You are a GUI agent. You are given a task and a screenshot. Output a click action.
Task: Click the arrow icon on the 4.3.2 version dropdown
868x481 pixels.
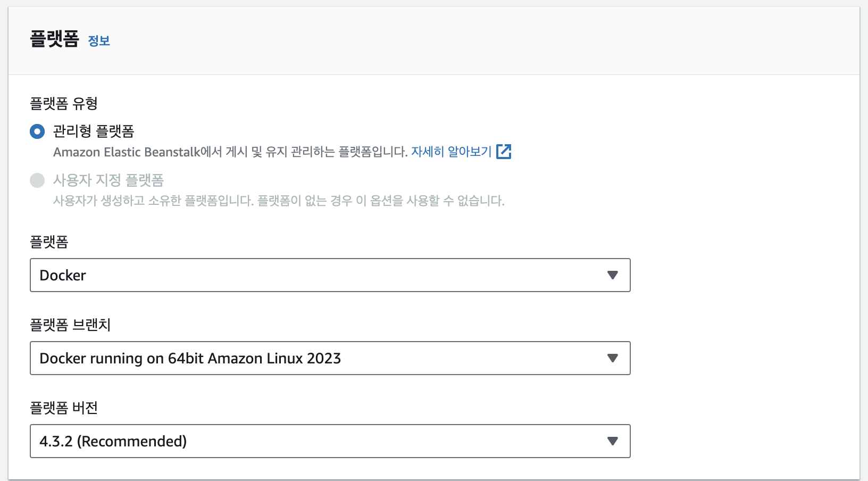click(613, 441)
